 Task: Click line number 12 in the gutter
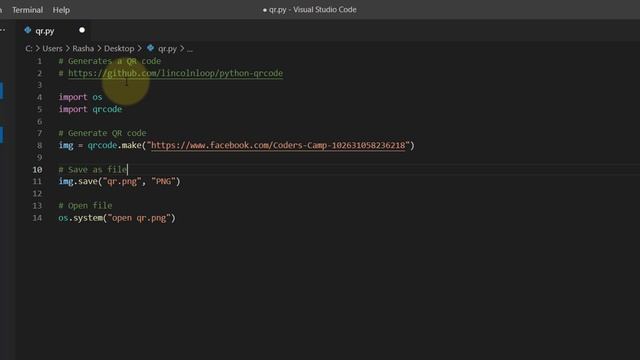point(37,193)
